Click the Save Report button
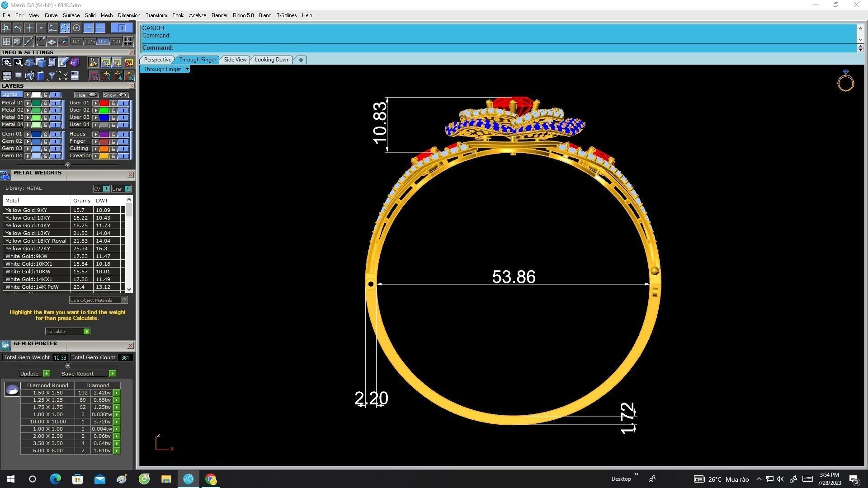The image size is (868, 488). (x=88, y=374)
